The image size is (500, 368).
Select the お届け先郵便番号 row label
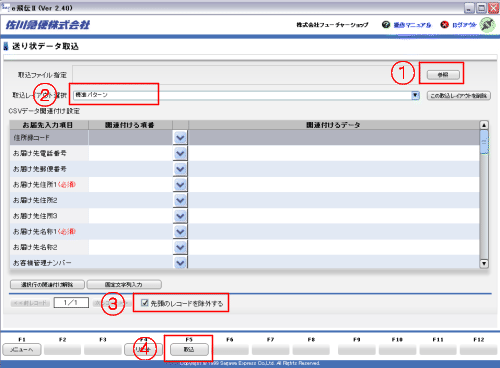(x=40, y=169)
